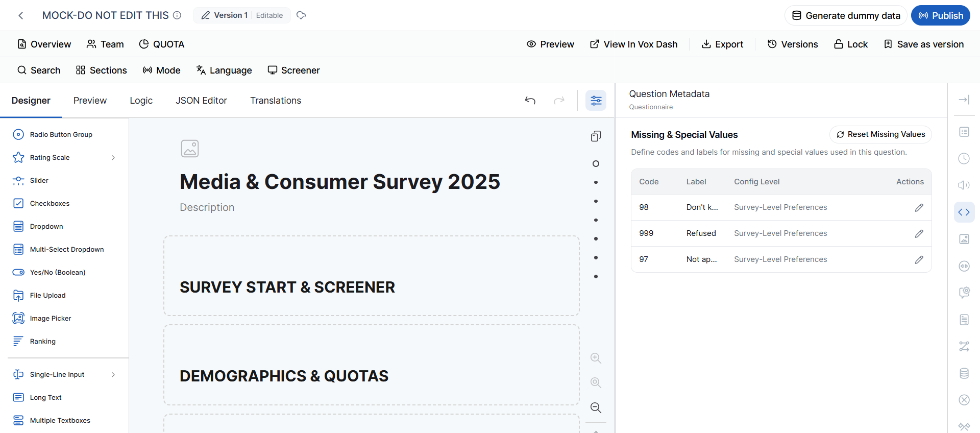The image size is (980, 433).
Task: Jump to first page via open circle marker
Action: [596, 164]
